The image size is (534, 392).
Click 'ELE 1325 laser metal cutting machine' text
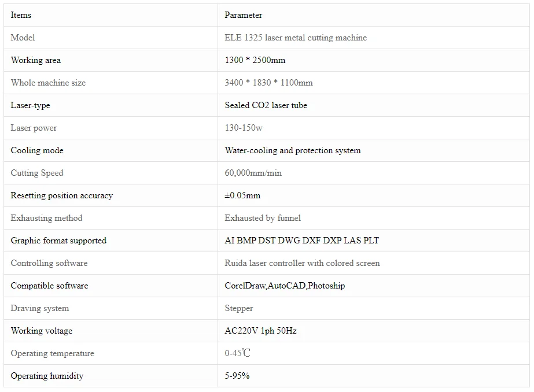(296, 38)
